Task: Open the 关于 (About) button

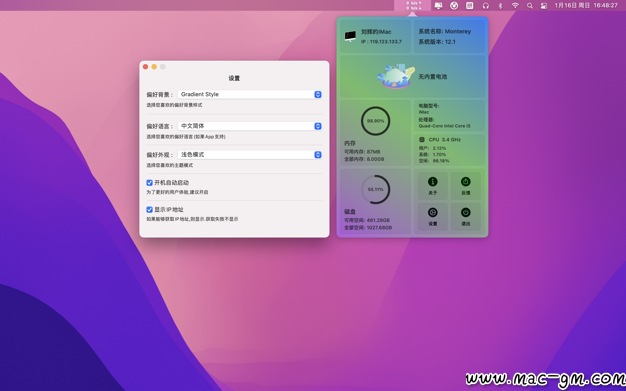Action: click(433, 185)
